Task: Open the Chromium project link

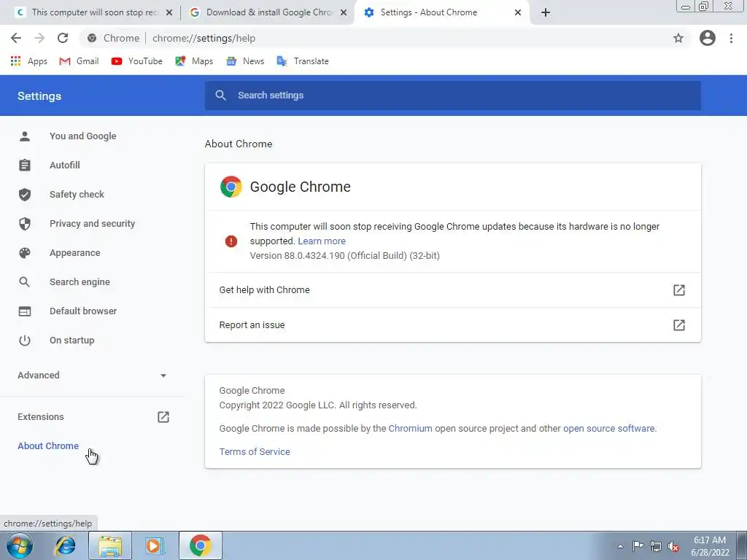Action: pos(410,429)
